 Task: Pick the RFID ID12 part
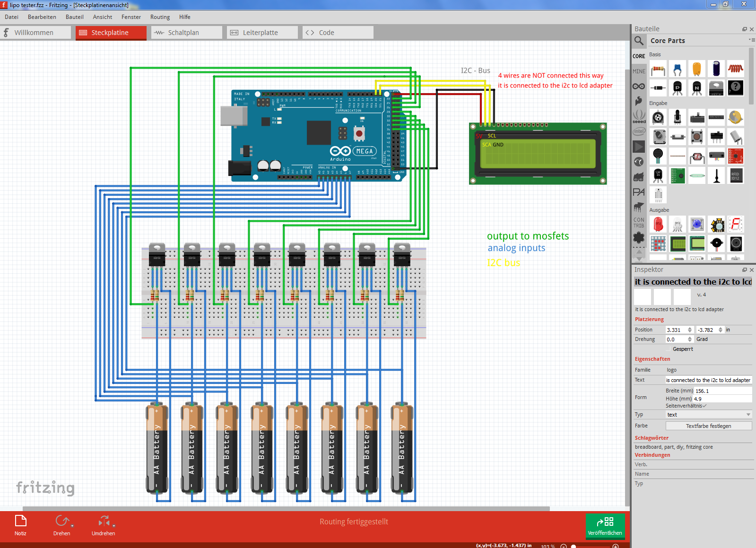coord(735,175)
